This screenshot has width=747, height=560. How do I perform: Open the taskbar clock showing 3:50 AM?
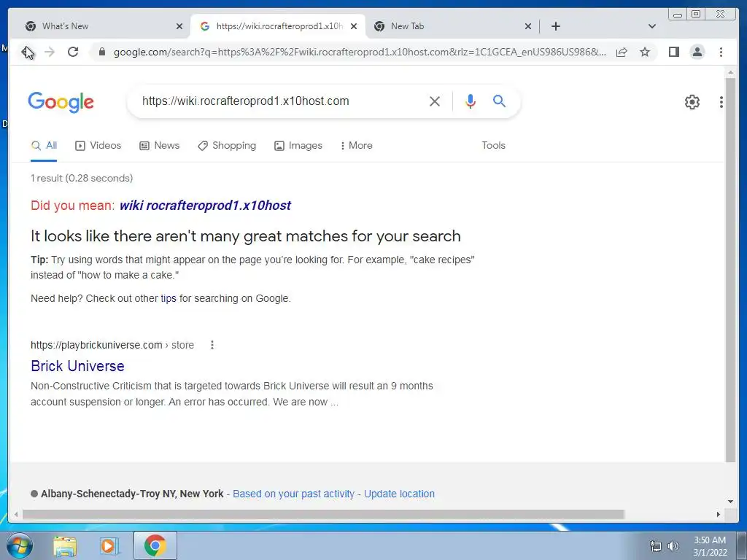tap(710, 546)
